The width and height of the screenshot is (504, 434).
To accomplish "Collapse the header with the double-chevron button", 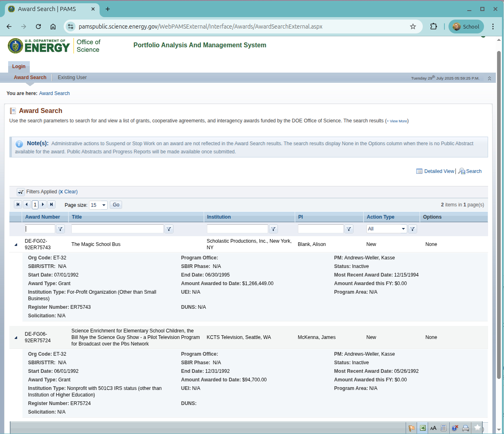I will click(x=489, y=78).
